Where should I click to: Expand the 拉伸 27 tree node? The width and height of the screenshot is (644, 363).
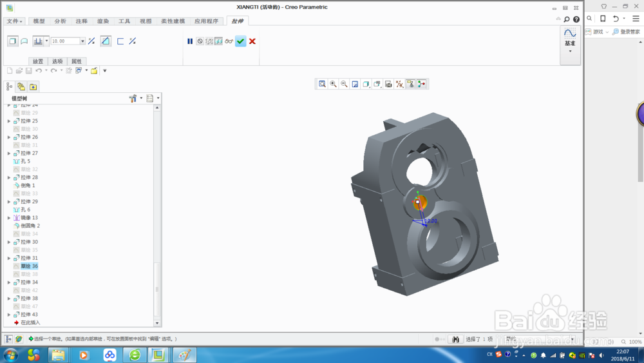[x=9, y=153]
